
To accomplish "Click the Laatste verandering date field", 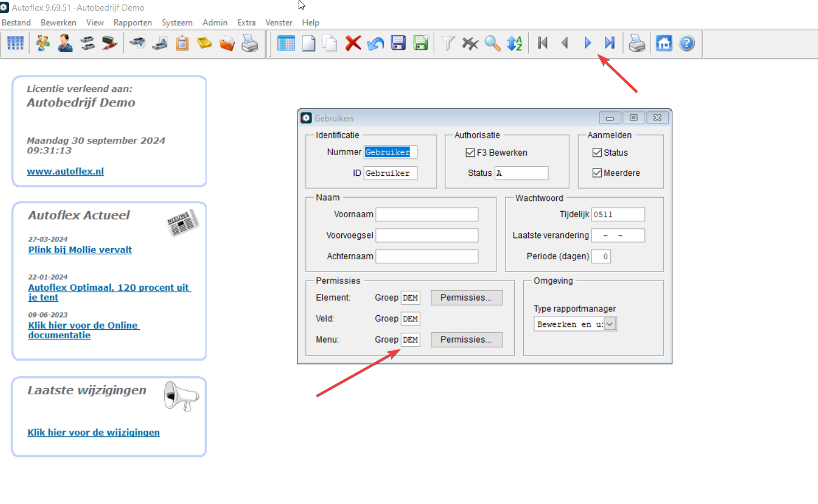I will tap(618, 235).
